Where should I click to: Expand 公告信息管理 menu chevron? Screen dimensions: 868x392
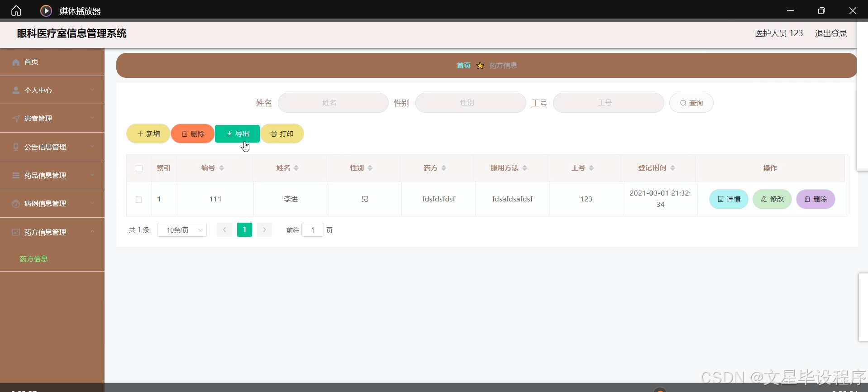coord(92,146)
